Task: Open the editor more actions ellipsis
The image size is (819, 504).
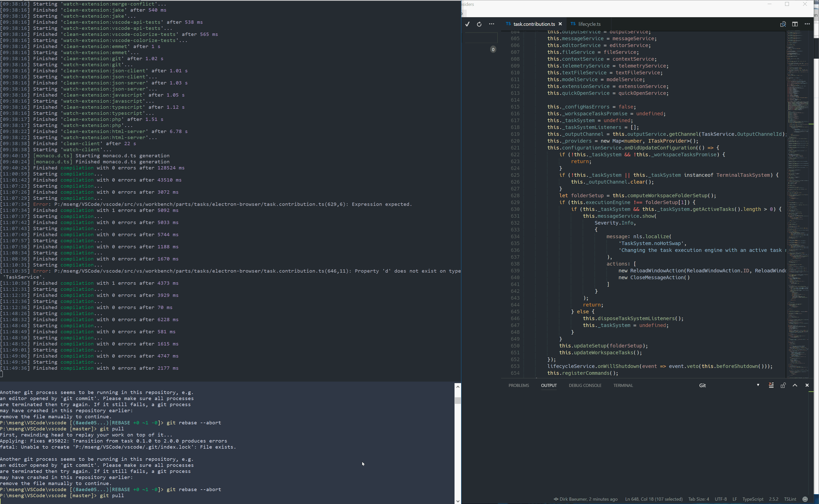Action: [807, 24]
